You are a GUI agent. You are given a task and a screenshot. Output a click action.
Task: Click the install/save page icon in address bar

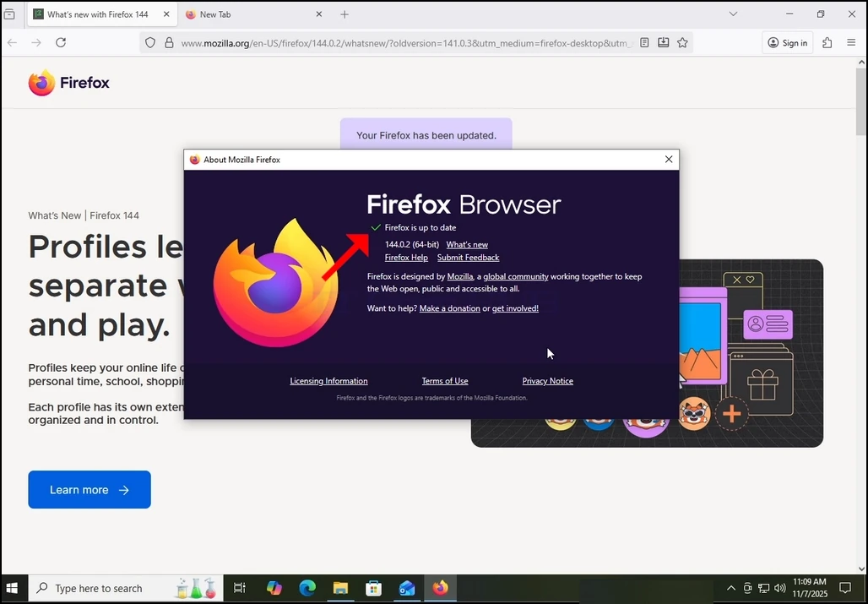point(663,42)
